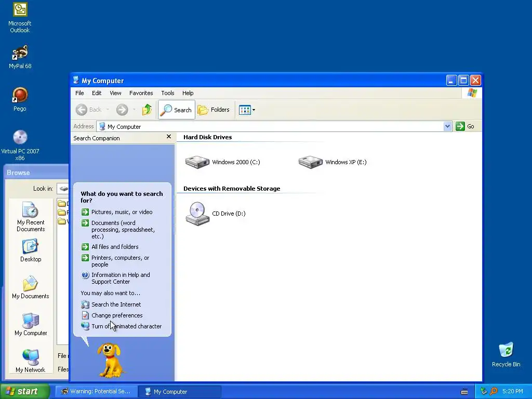Click the Forward arrow toolbar button
The height and width of the screenshot is (399, 532).
tap(122, 110)
